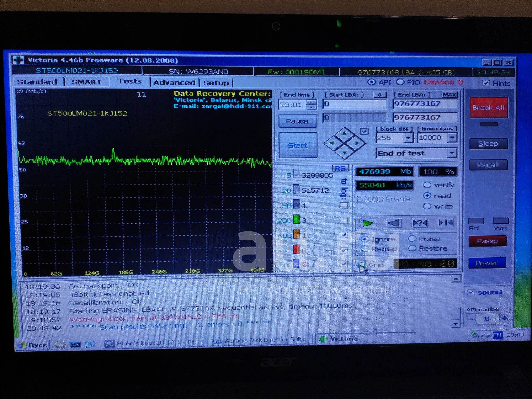Screen dimensions: 532x399
Task: Click the Err blue X block icon
Action: (296, 264)
